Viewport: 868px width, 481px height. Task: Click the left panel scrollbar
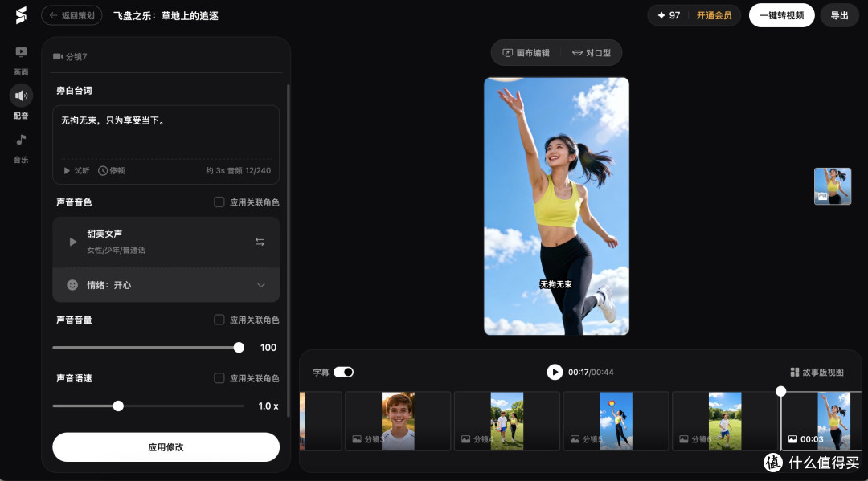coord(288,249)
